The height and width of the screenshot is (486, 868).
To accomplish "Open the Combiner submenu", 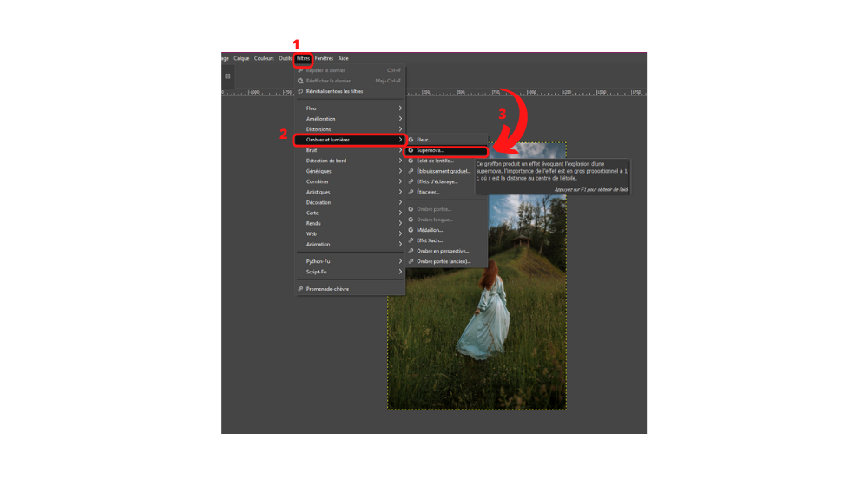I will point(350,181).
